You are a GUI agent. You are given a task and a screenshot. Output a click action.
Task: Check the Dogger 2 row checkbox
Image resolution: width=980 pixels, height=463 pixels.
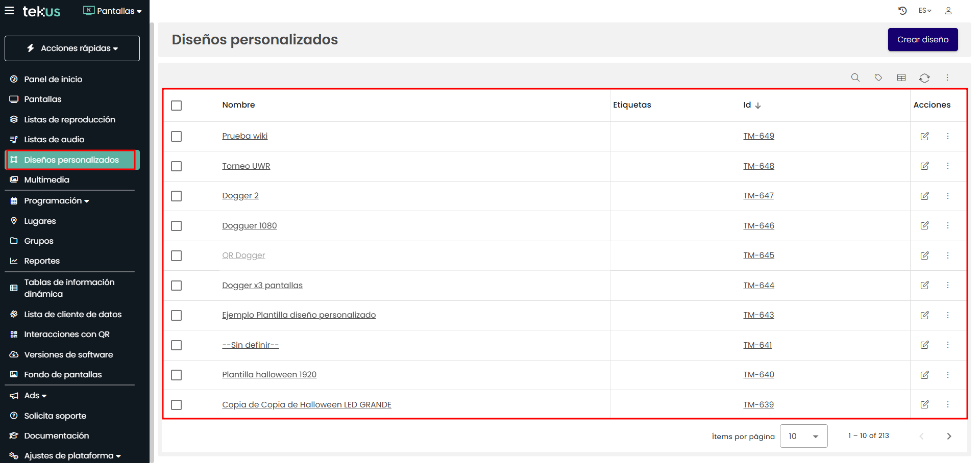[x=177, y=196]
